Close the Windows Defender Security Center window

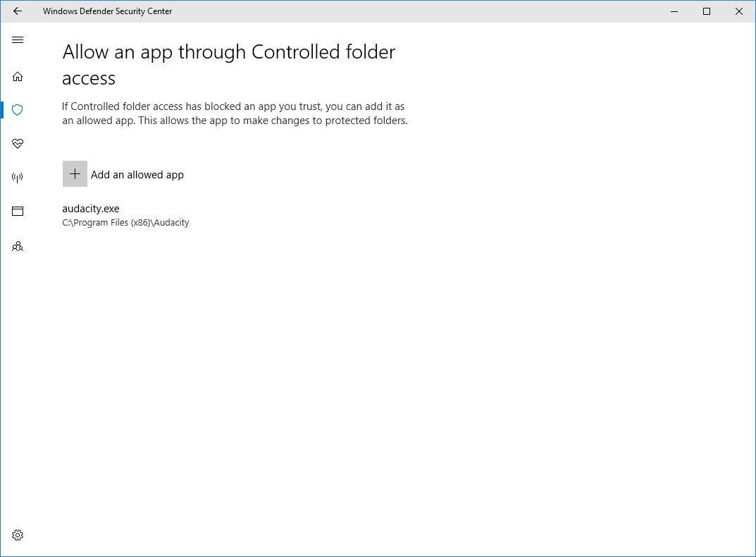point(739,11)
